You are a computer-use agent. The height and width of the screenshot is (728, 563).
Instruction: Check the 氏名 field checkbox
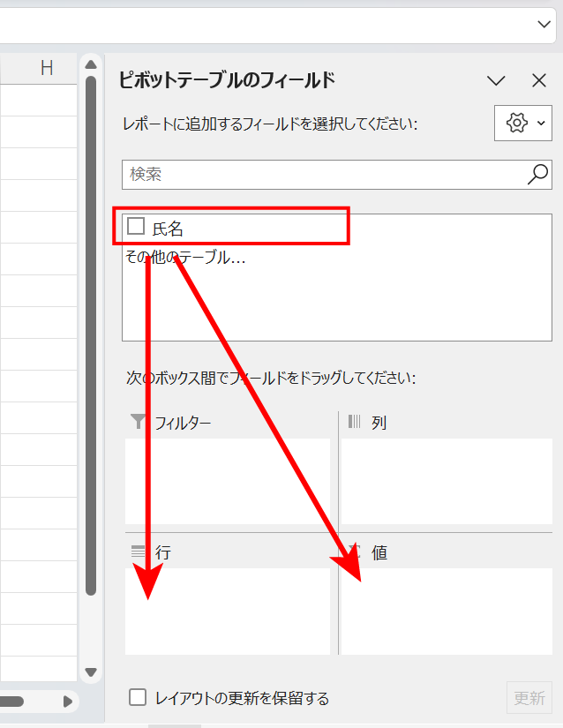136,226
